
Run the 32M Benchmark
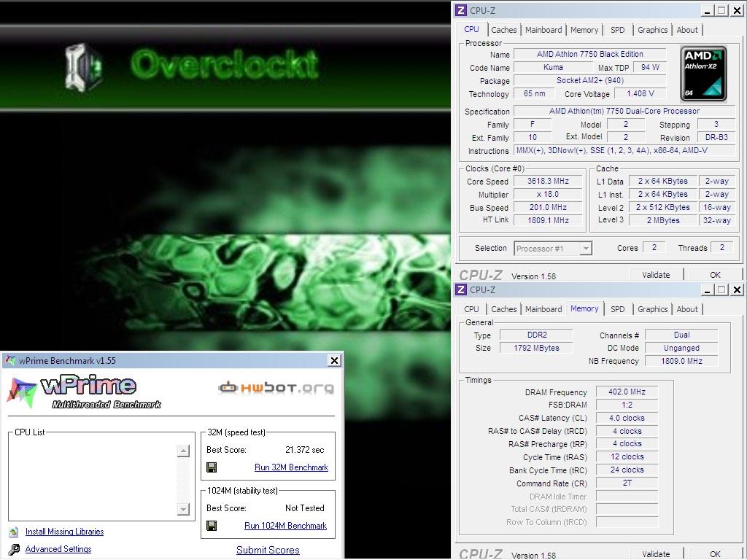pyautogui.click(x=291, y=467)
